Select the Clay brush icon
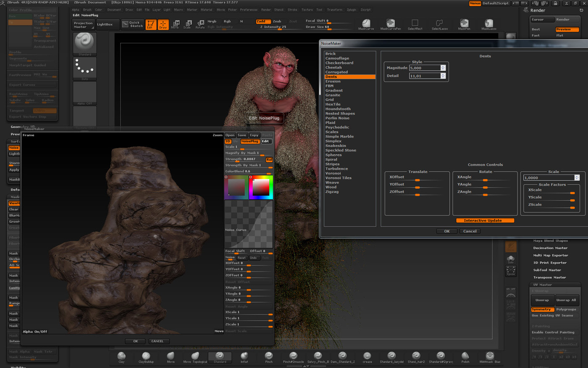The image size is (588, 368). pos(121,357)
